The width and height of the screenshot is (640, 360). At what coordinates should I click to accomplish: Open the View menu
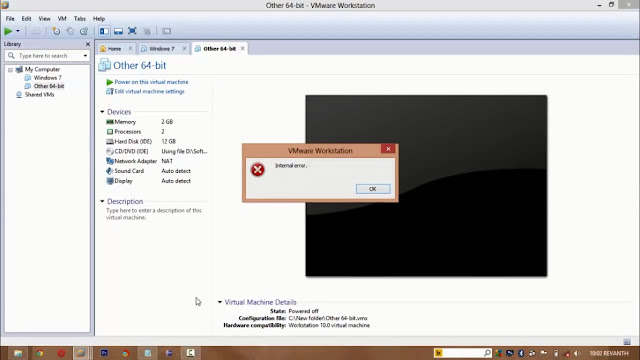pyautogui.click(x=44, y=18)
